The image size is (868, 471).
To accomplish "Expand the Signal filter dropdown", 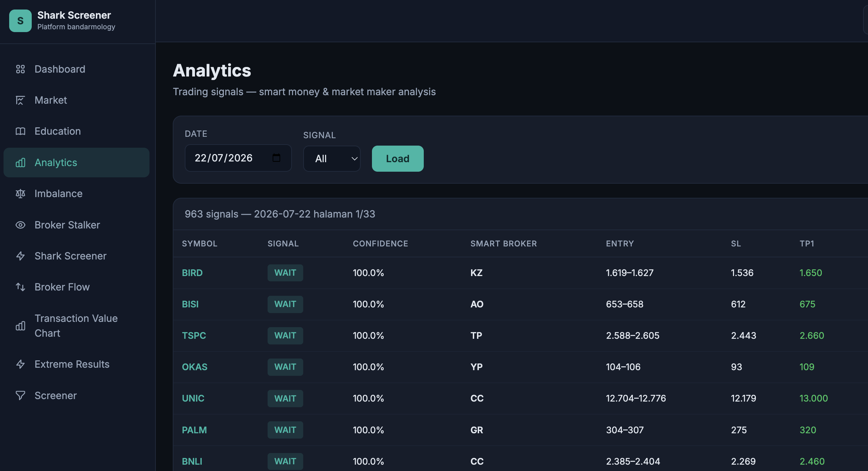I will point(332,159).
